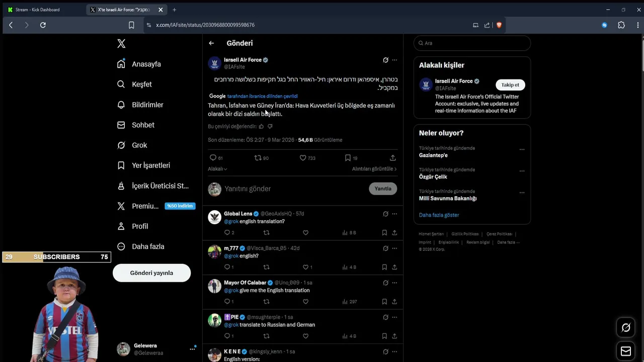Open Brave shields icon
Viewport: 644px width, 362px height.
tap(499, 25)
